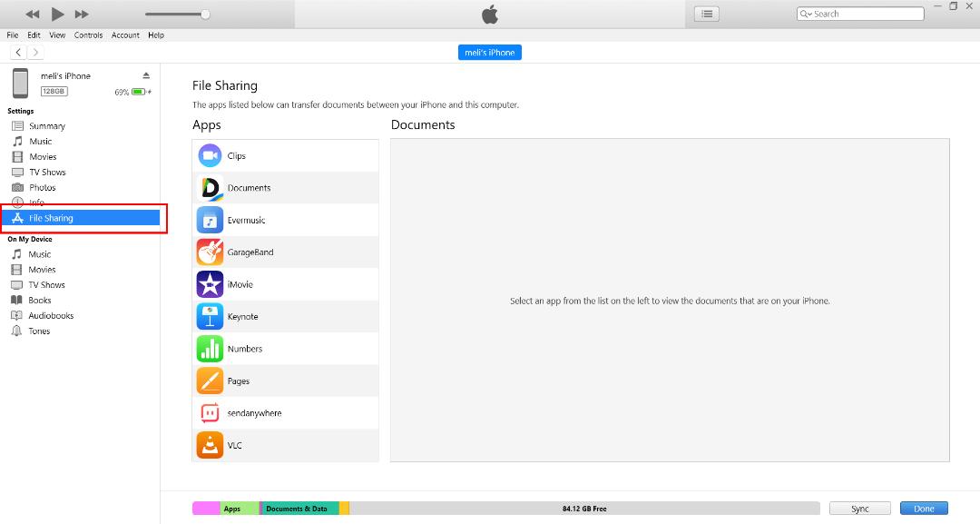Adjust the volume slider knob
The height and width of the screenshot is (524, 980).
(205, 15)
